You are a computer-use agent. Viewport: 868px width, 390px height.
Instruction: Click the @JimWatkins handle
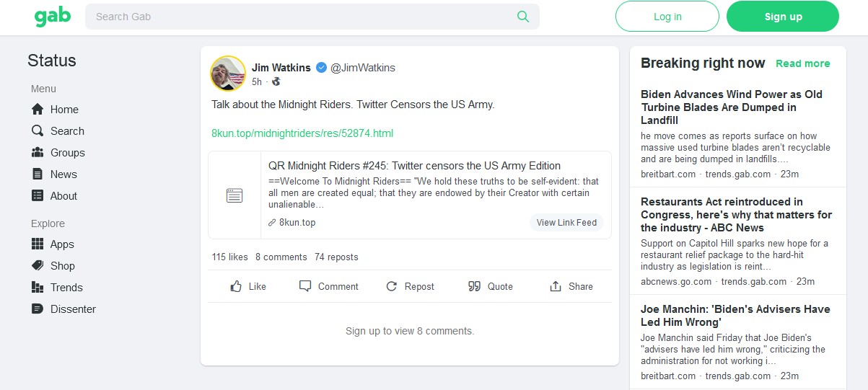363,68
